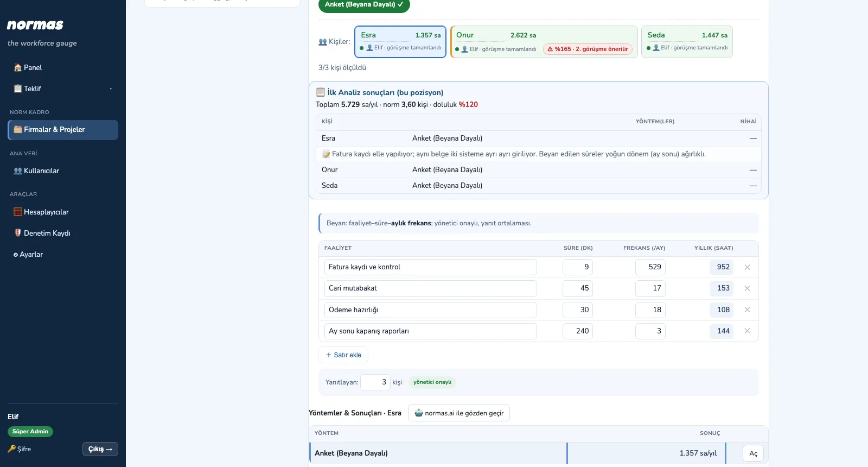The image size is (868, 467).
Task: Select the Seda person card
Action: (x=687, y=42)
